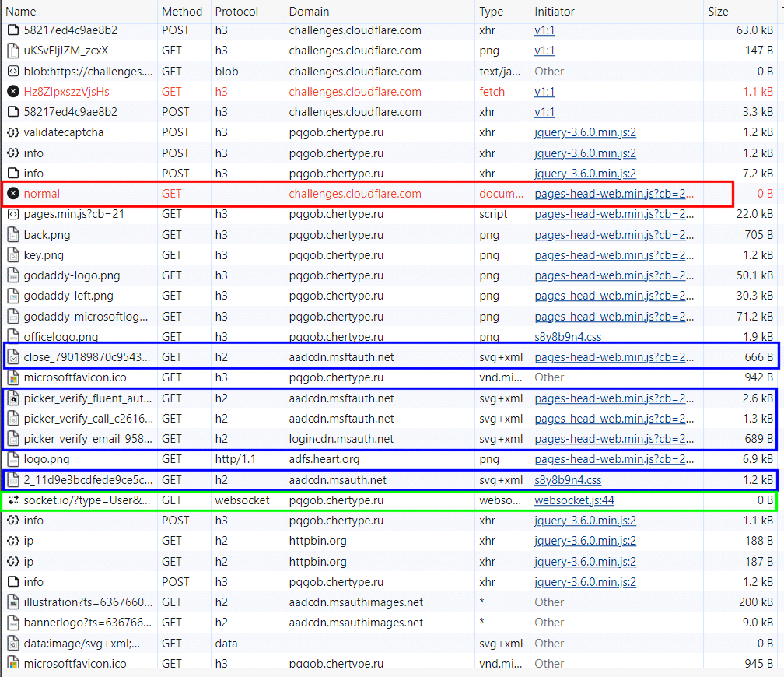Sort by the Size column header

click(718, 12)
